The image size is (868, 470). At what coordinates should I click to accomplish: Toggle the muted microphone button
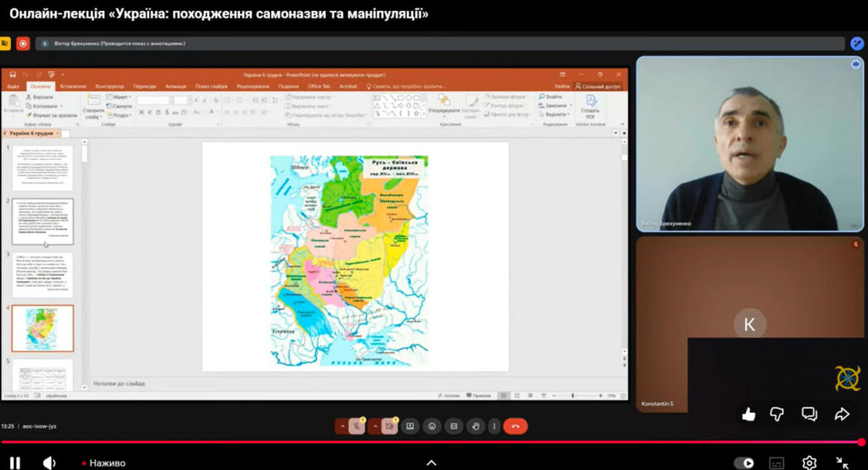(x=359, y=426)
